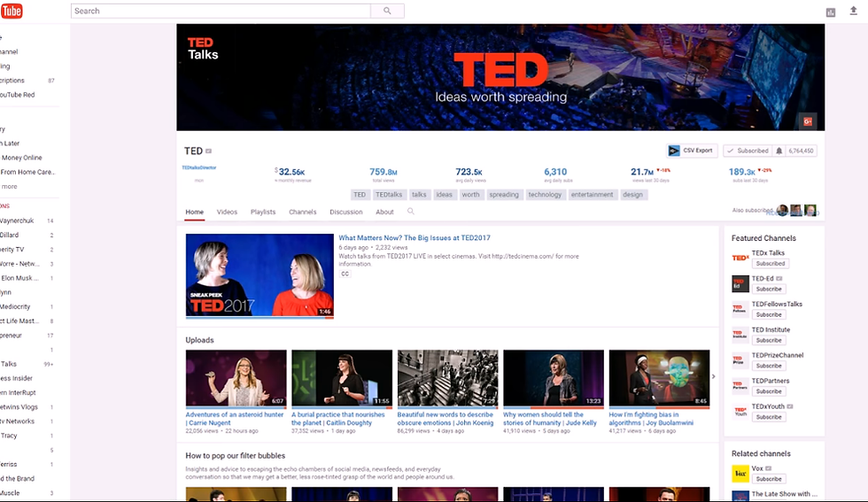The width and height of the screenshot is (868, 502).
Task: Click TEDxYouth channel icon
Action: point(740,411)
